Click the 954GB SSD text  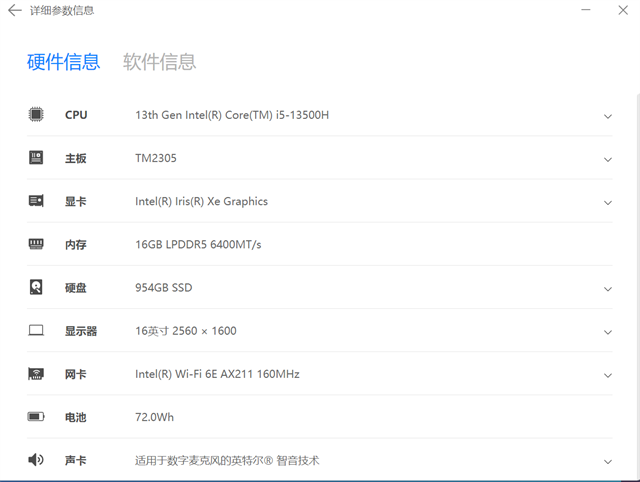164,288
